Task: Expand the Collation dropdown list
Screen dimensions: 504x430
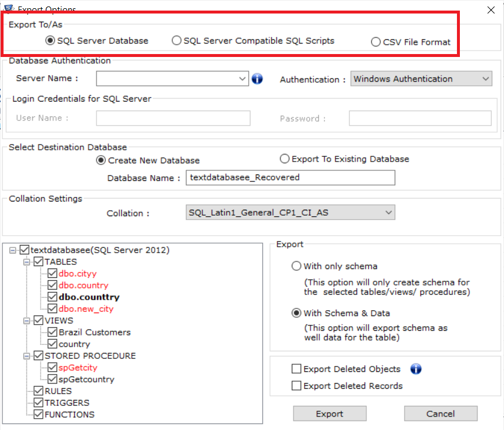Action: click(x=388, y=212)
